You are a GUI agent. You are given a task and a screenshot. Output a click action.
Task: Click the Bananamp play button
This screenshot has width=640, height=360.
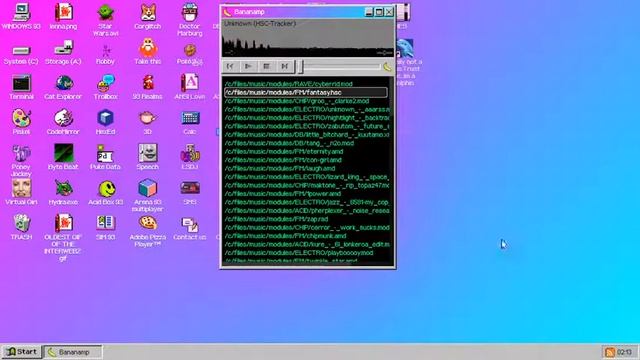pos(248,66)
